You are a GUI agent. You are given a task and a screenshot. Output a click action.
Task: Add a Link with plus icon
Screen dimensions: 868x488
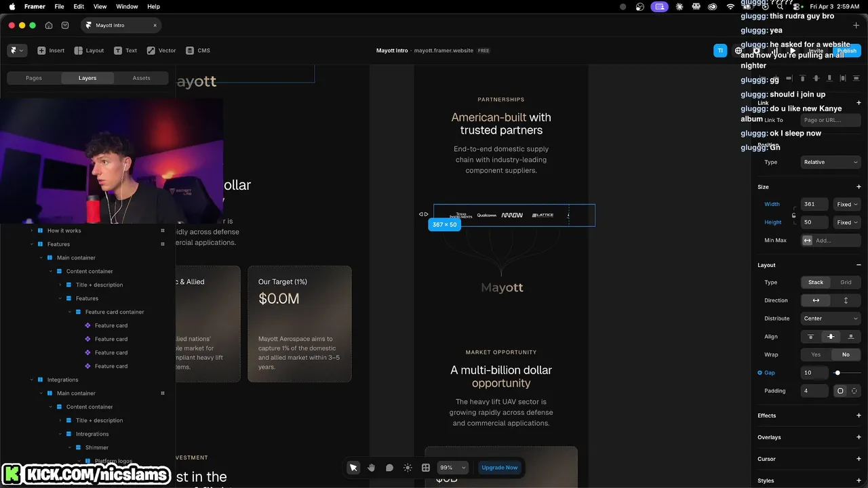pyautogui.click(x=859, y=103)
